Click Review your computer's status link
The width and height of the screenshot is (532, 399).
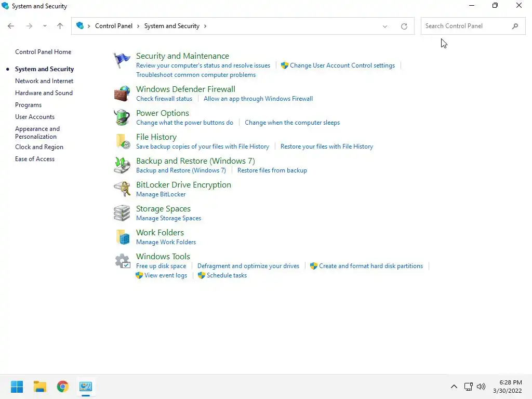point(203,65)
